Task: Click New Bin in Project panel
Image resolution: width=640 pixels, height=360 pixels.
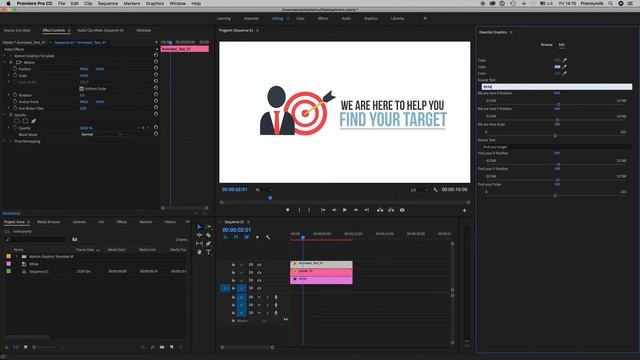Action: [162, 347]
